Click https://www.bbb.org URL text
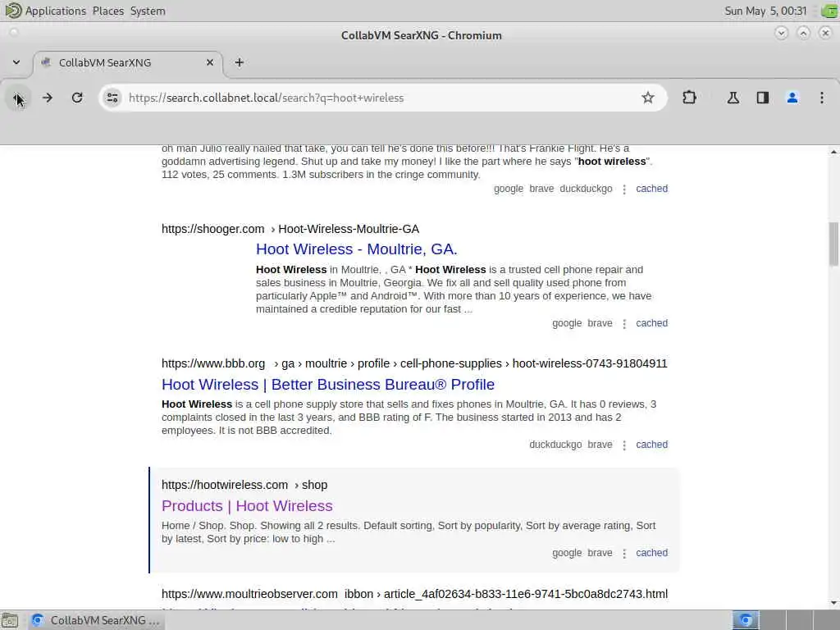The image size is (840, 630). [x=213, y=363]
